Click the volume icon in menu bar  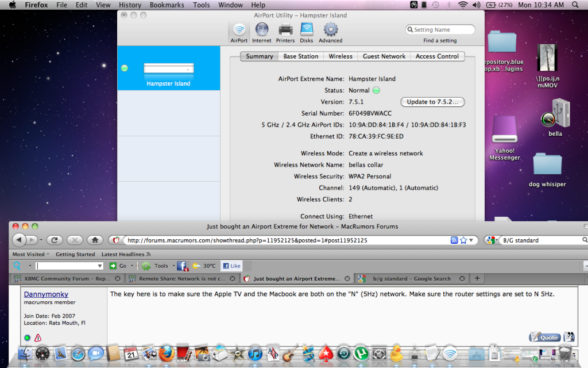[x=476, y=5]
